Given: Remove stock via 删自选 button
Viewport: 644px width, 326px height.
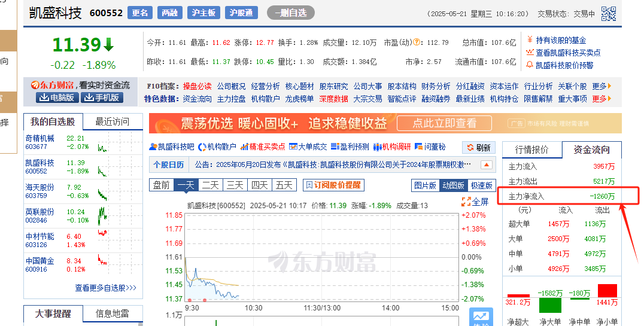Looking at the screenshot, I should pyautogui.click(x=291, y=13).
